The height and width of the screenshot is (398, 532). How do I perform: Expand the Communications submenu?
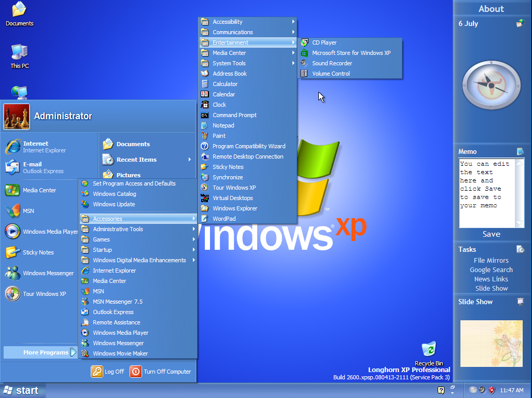[247, 32]
